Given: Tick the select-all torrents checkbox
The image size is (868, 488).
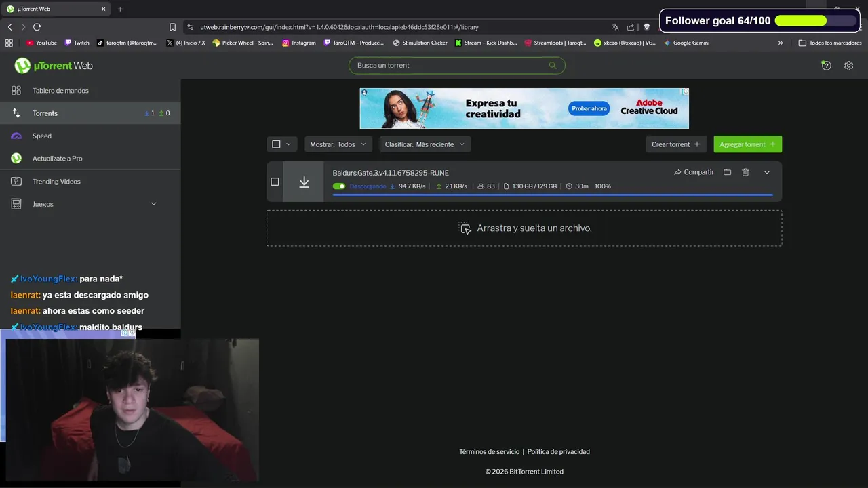Looking at the screenshot, I should click(x=276, y=144).
